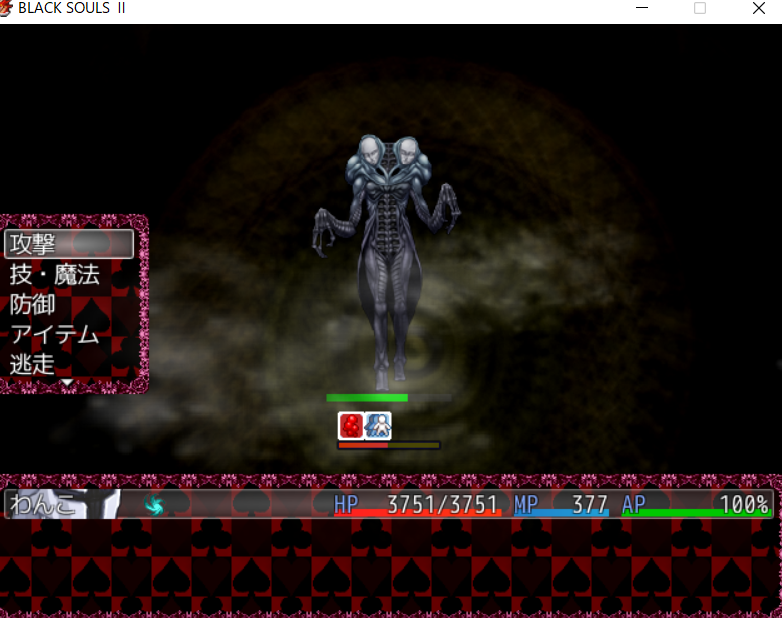This screenshot has width=782, height=618.
Task: Click the HP 3751/3751 value
Action: tap(417, 505)
